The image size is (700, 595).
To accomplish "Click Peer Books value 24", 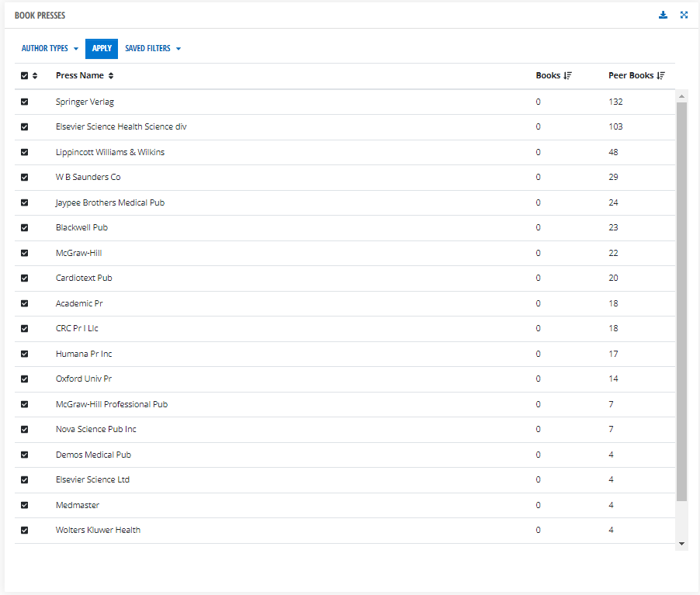I will pos(613,202).
